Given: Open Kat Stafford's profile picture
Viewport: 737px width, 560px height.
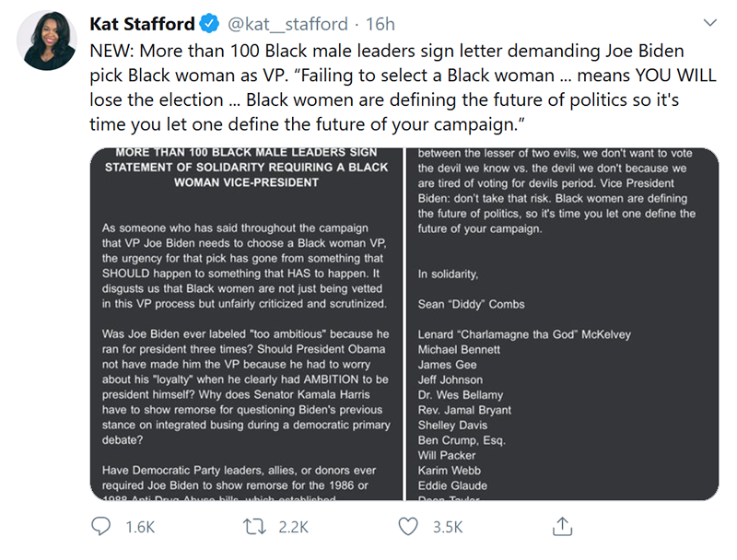Looking at the screenshot, I should [47, 41].
